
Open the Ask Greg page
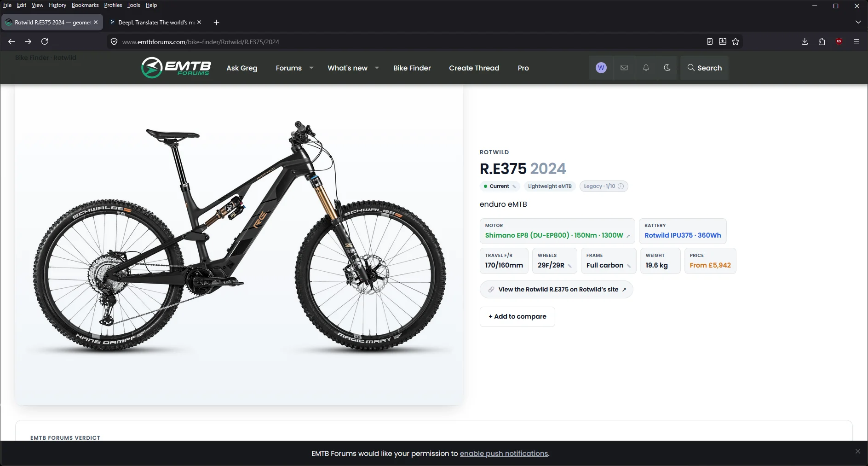(242, 68)
